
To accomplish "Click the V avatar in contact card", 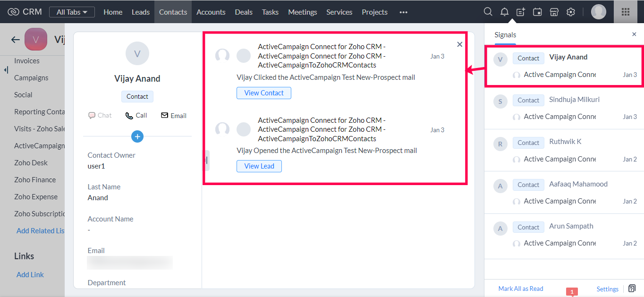I will pyautogui.click(x=137, y=54).
